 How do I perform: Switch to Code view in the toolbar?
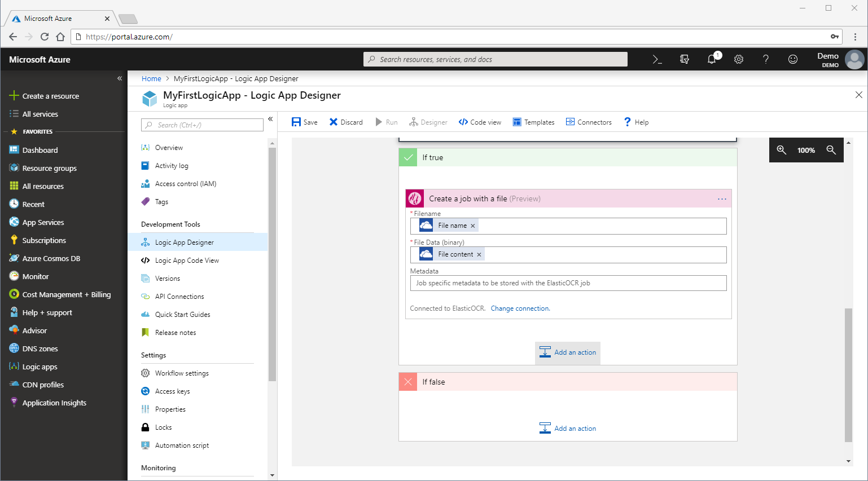[x=480, y=122]
